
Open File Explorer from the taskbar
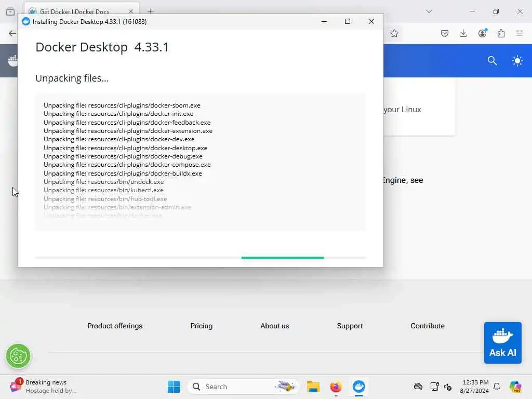(313, 387)
